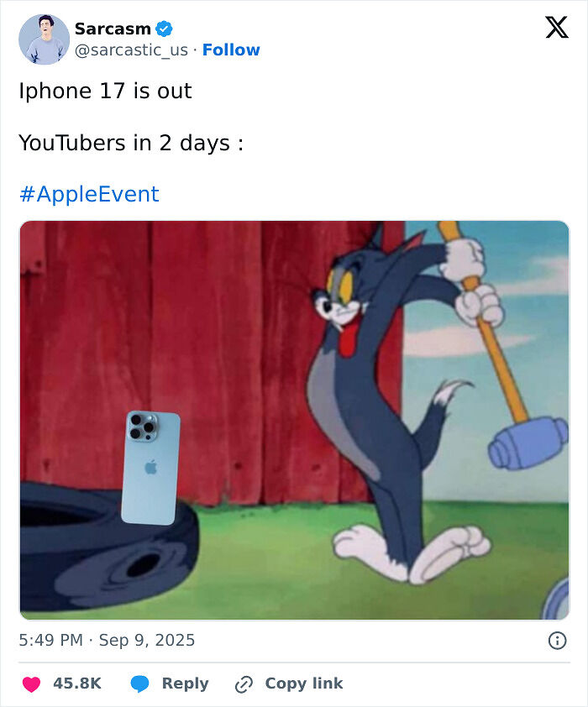
Task: Click the blue reply speech bubble icon
Action: 139,683
